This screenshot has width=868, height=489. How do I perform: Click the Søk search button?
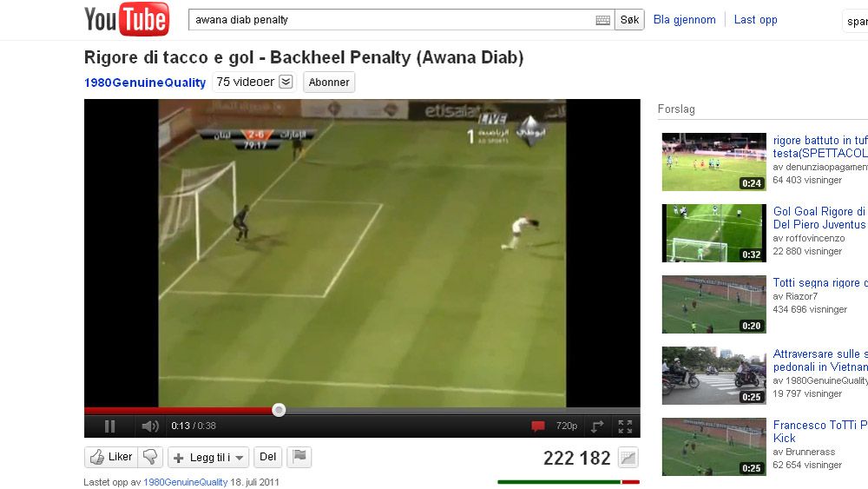click(629, 20)
